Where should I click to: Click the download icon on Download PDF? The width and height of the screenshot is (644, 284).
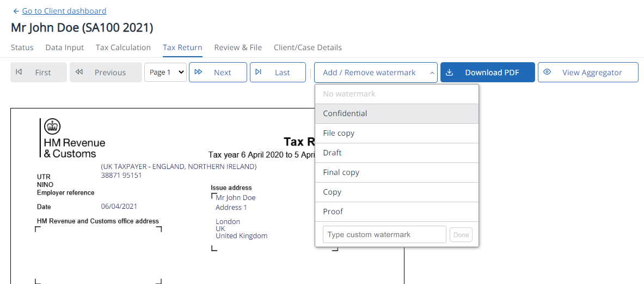(x=450, y=72)
